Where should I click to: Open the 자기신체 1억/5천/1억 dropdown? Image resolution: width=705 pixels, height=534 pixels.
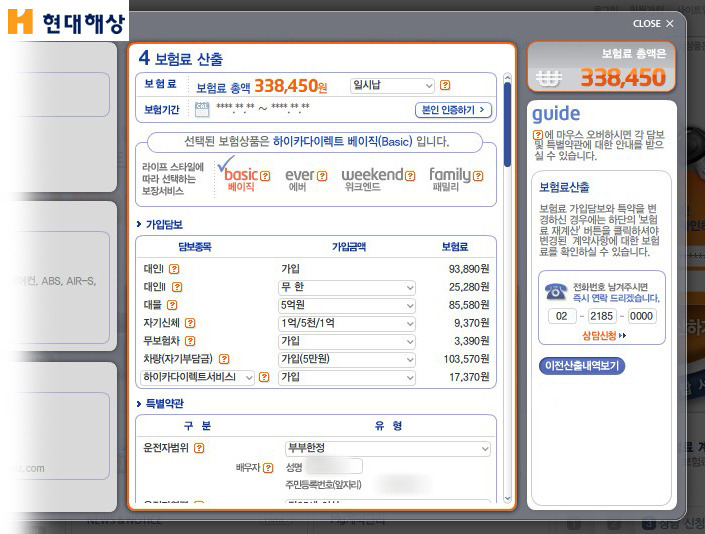(x=347, y=323)
